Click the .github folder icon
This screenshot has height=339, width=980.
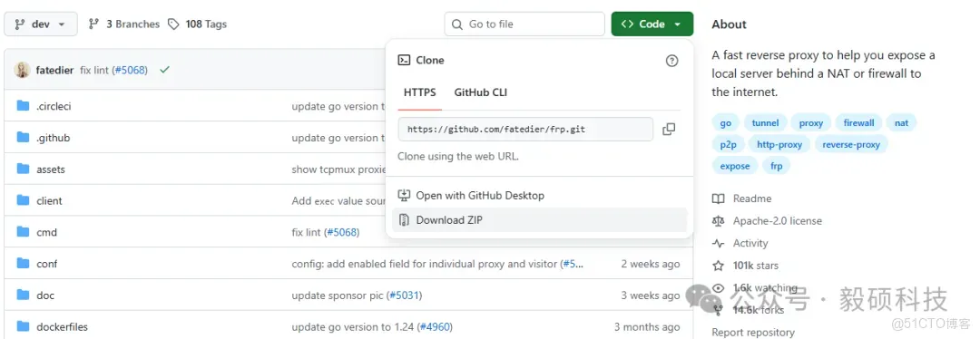pos(23,138)
